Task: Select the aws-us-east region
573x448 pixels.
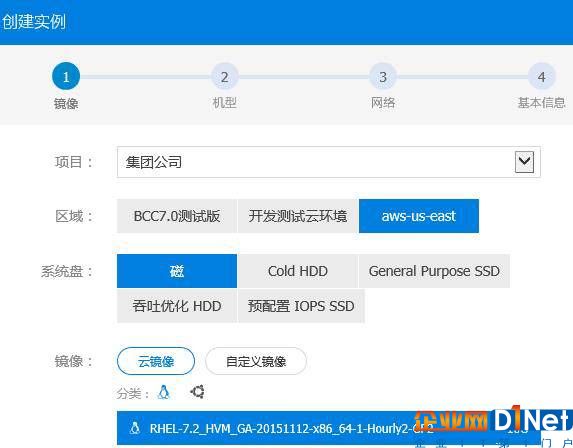Action: [419, 216]
